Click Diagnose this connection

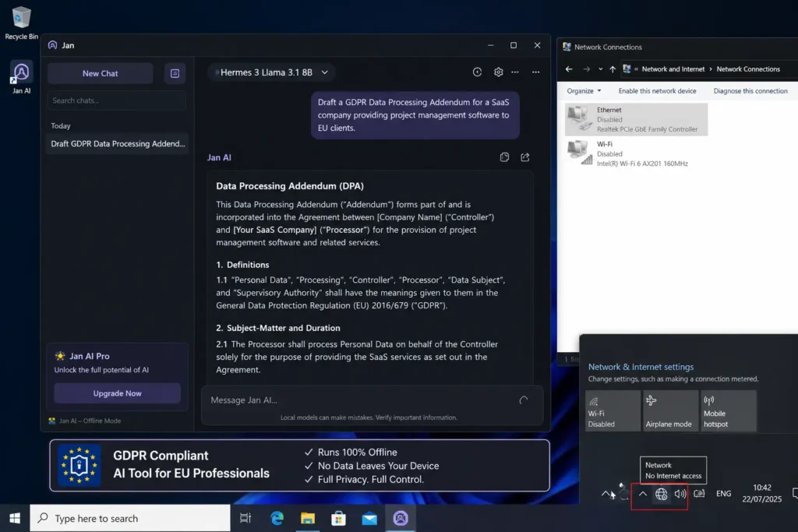(x=750, y=91)
